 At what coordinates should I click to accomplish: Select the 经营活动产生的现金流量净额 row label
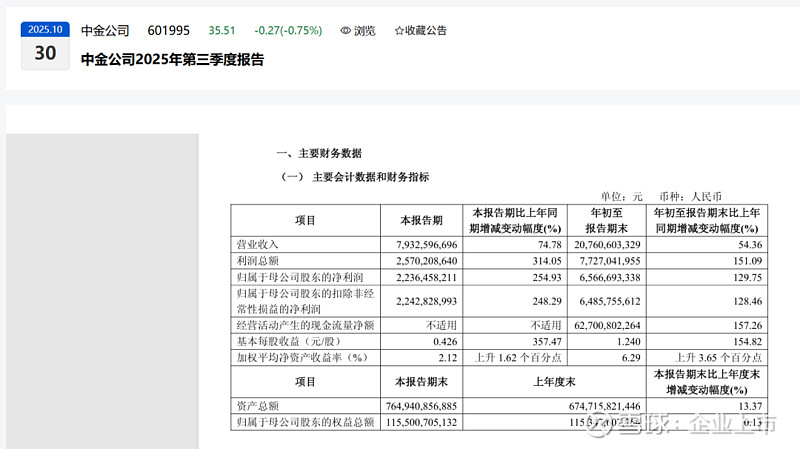(305, 326)
